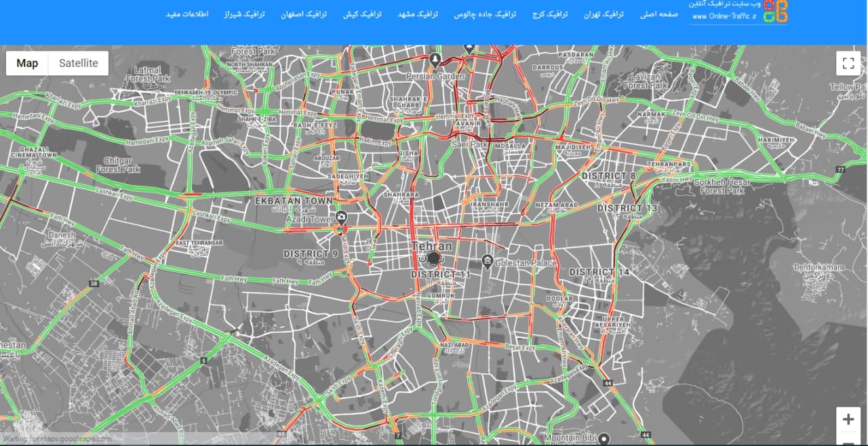Click the Upper Afsariyeh label

click(613, 323)
